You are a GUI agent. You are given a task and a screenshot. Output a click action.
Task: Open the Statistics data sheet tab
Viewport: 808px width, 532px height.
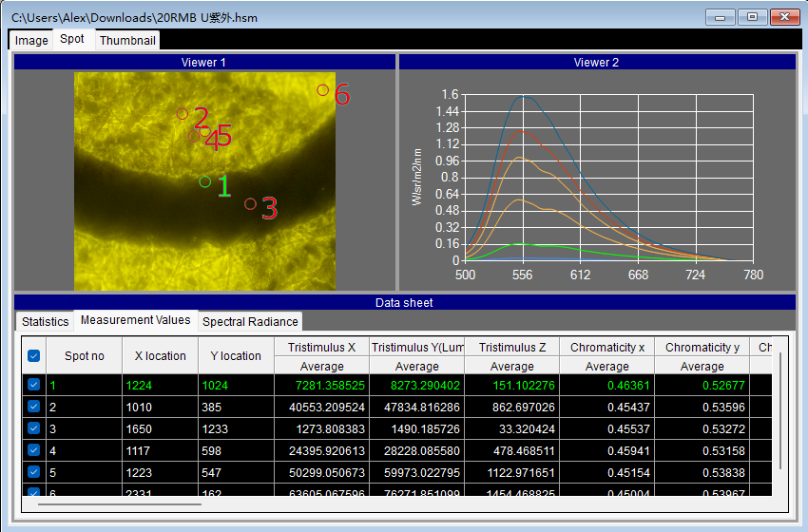[45, 321]
